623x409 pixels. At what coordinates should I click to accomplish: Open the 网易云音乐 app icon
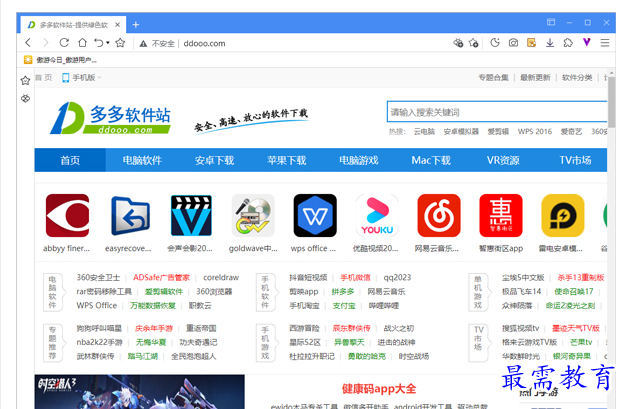[439, 215]
